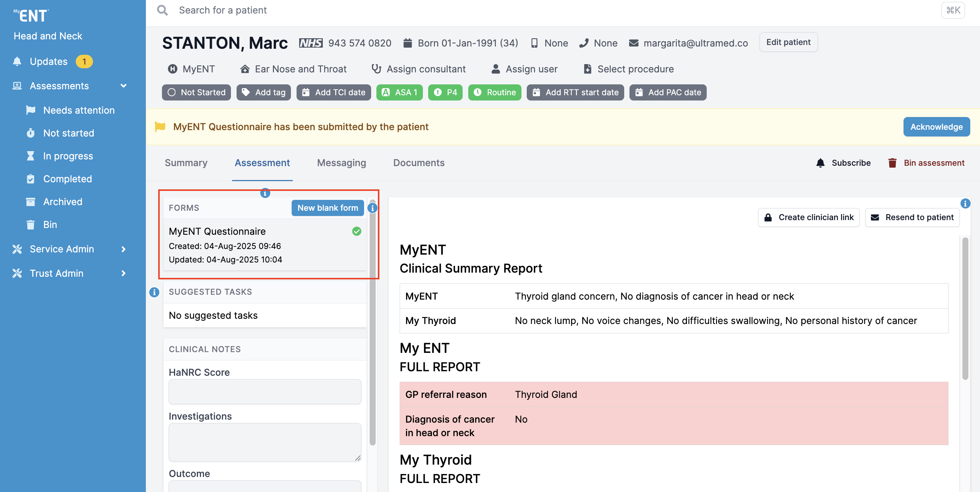Click the Subscribe bell icon

[x=820, y=163]
